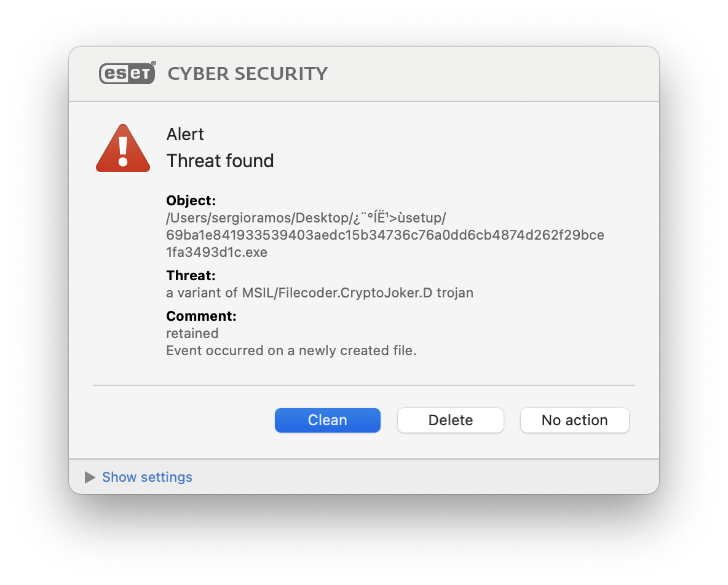Click the Clean button
Viewport: 728px width, 585px height.
328,420
